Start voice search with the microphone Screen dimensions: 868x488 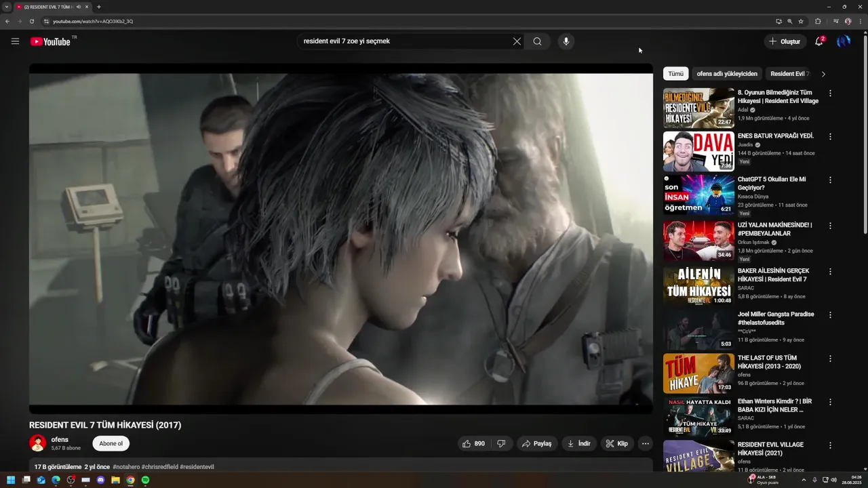pyautogui.click(x=566, y=41)
